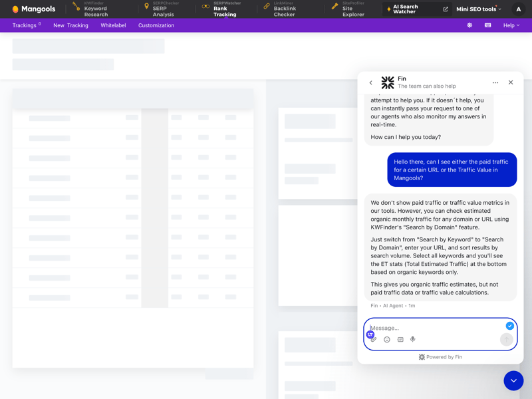This screenshot has height=399, width=532.
Task: Switch to the Whitelabel tab
Action: click(x=113, y=25)
